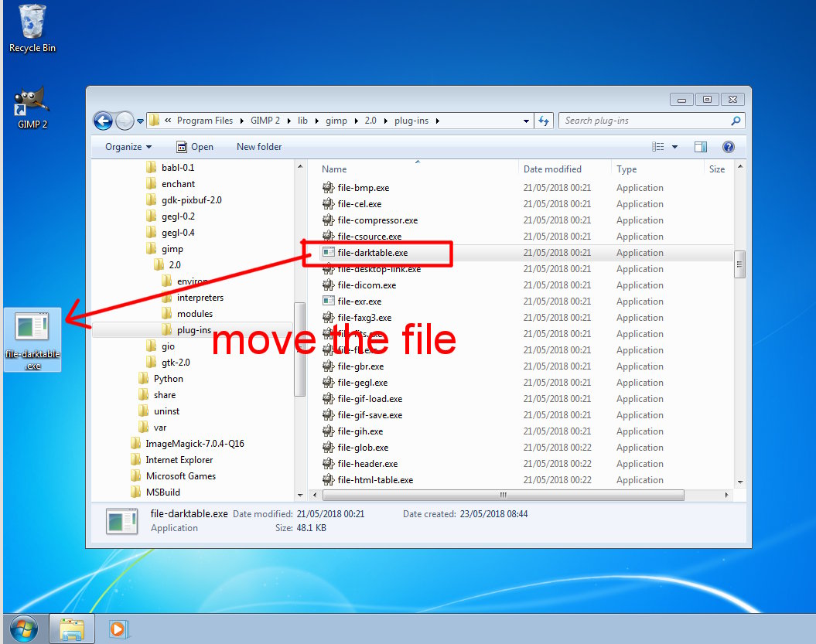Image resolution: width=816 pixels, height=644 pixels.
Task: Select the file-darktable.exe desktop icon
Action: 32,339
